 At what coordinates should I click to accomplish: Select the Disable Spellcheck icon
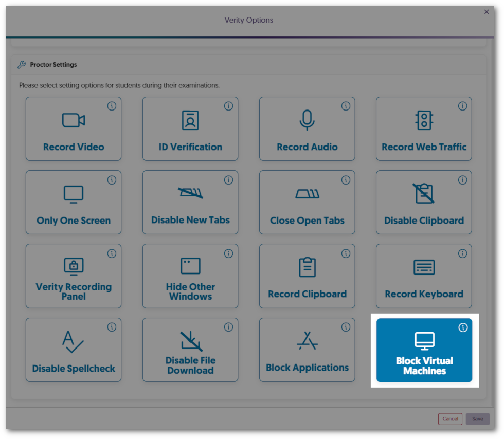(73, 340)
